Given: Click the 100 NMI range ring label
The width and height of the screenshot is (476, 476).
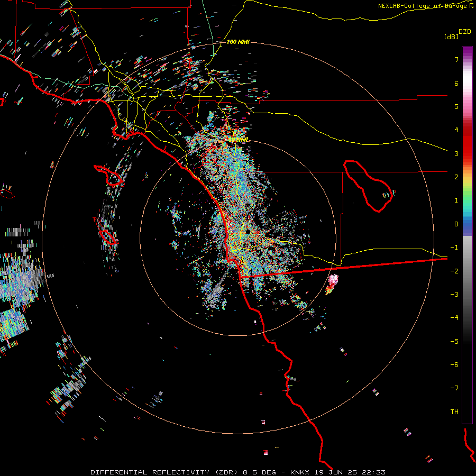Looking at the screenshot, I should [x=239, y=42].
